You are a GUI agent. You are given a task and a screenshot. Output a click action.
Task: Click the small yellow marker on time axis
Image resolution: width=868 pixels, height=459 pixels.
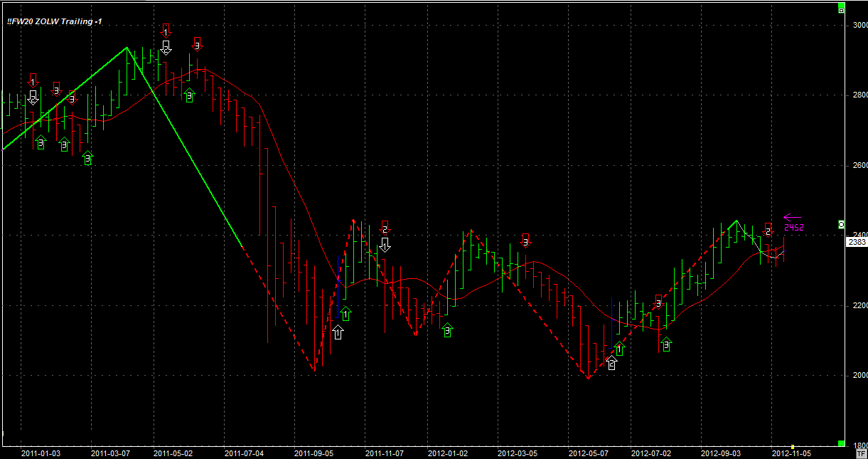(793, 446)
